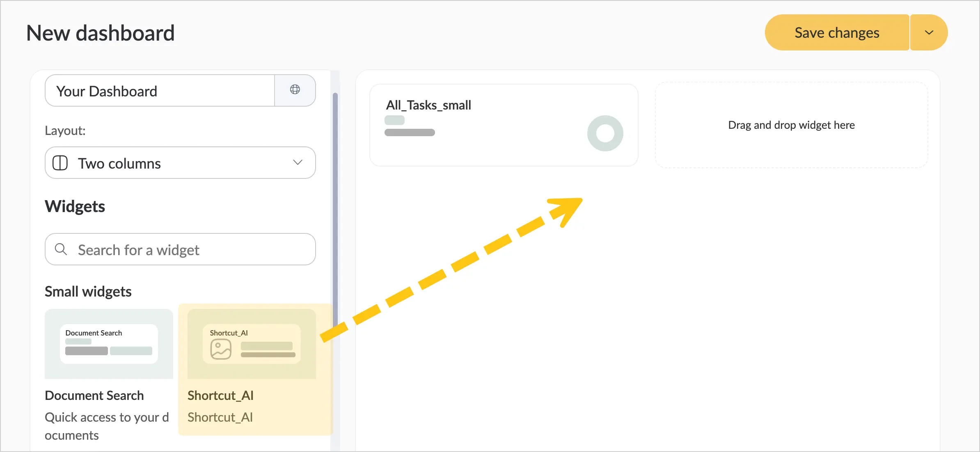980x452 pixels.
Task: Click the two-column layout icon
Action: pos(60,163)
